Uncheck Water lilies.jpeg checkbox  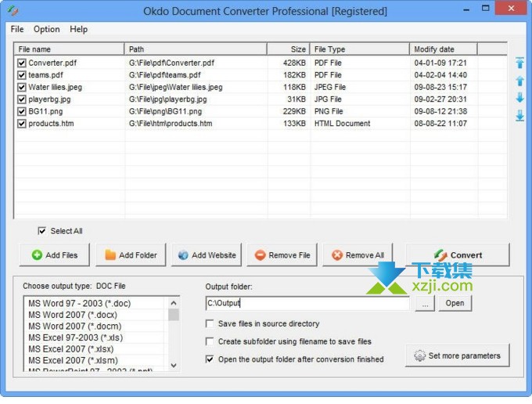pos(22,87)
